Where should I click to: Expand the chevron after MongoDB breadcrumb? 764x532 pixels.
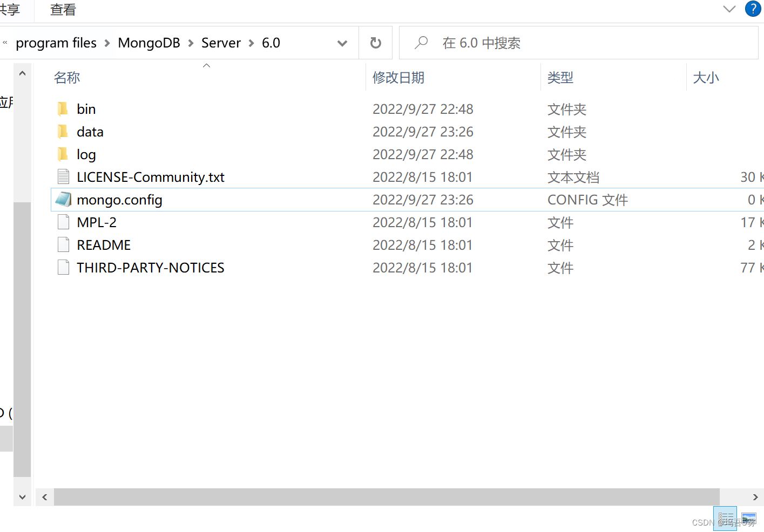pos(191,43)
